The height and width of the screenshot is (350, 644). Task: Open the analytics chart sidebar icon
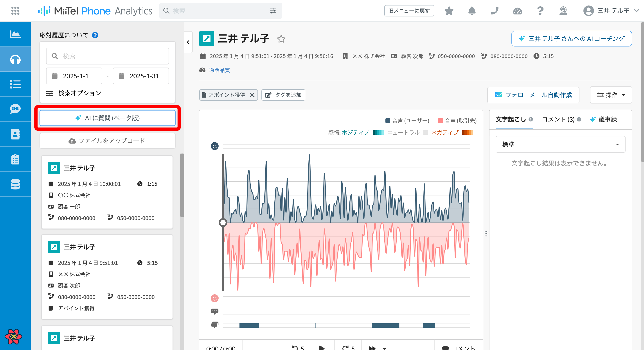pos(15,34)
